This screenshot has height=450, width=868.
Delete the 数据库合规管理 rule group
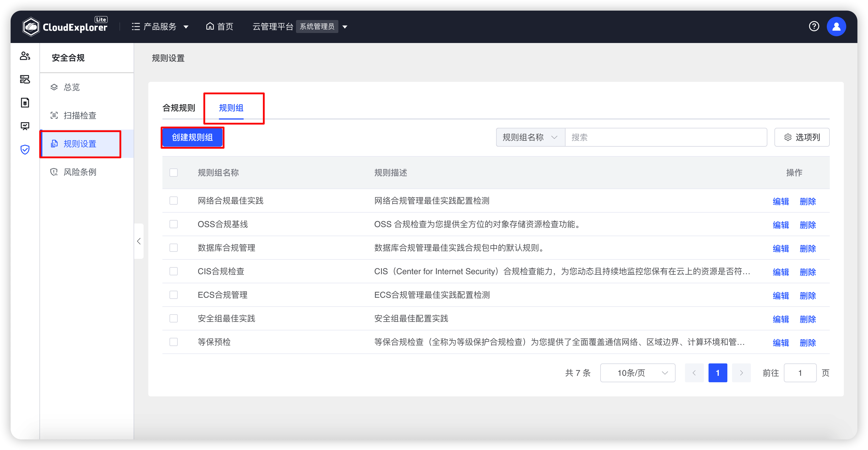tap(808, 249)
